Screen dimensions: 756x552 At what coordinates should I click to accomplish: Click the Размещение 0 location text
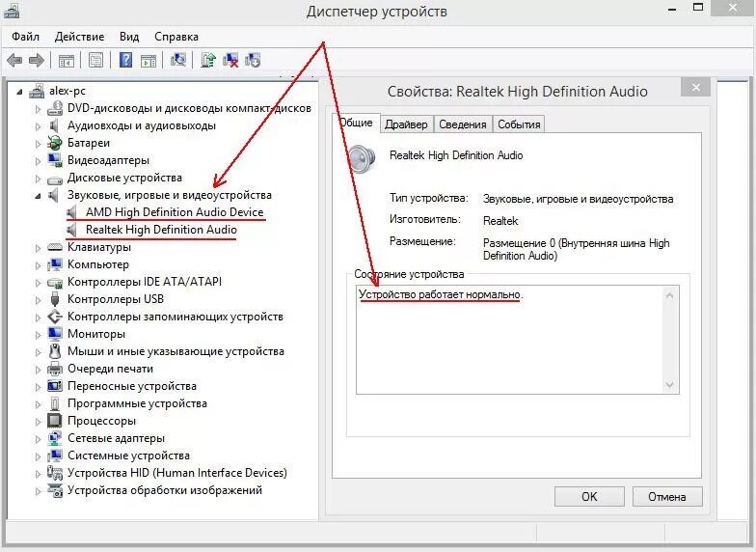tap(577, 249)
